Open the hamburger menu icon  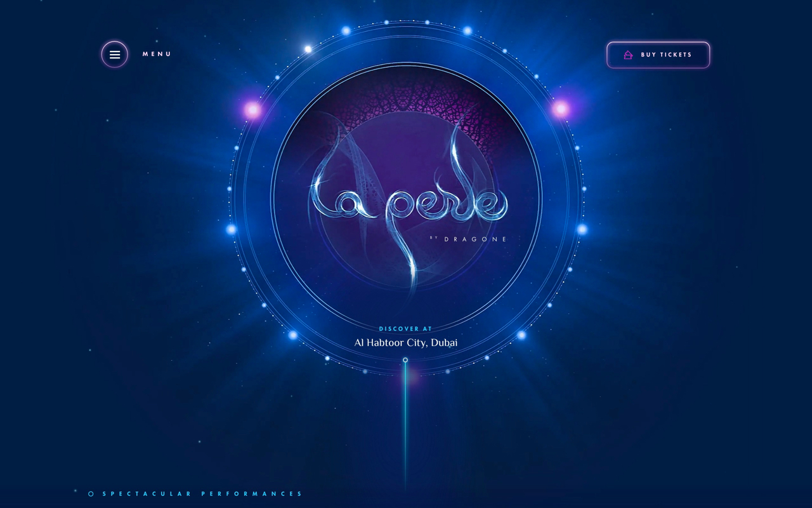tap(115, 55)
